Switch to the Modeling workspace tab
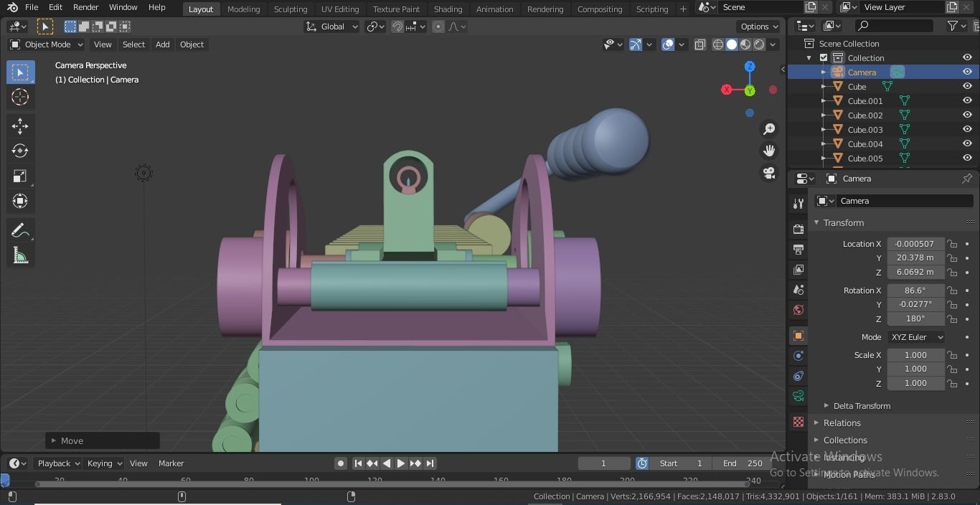980x505 pixels. [243, 9]
